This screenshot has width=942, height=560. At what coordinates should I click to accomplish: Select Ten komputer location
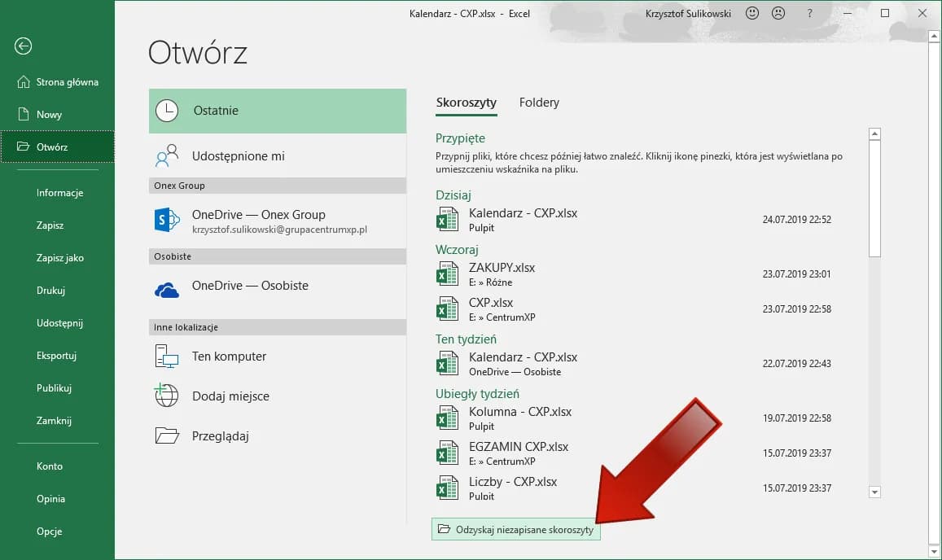229,357
